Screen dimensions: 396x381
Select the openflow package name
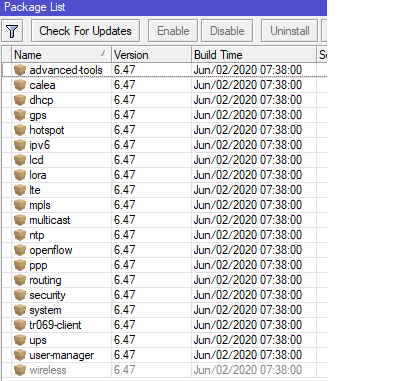click(51, 250)
